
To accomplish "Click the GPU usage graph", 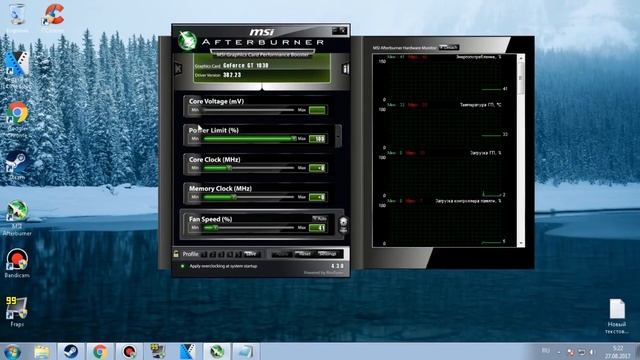I will (x=444, y=175).
